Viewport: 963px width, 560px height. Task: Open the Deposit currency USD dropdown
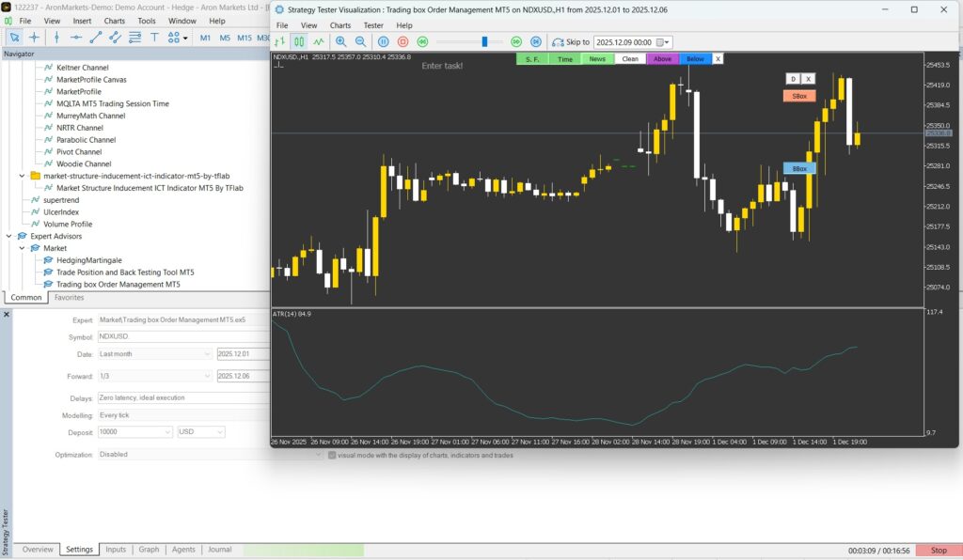click(201, 432)
